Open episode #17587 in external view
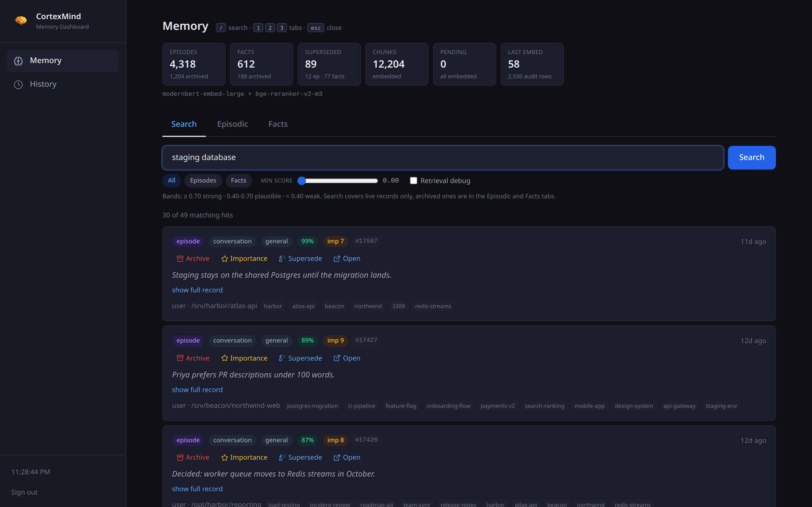The width and height of the screenshot is (812, 507). tap(347, 259)
